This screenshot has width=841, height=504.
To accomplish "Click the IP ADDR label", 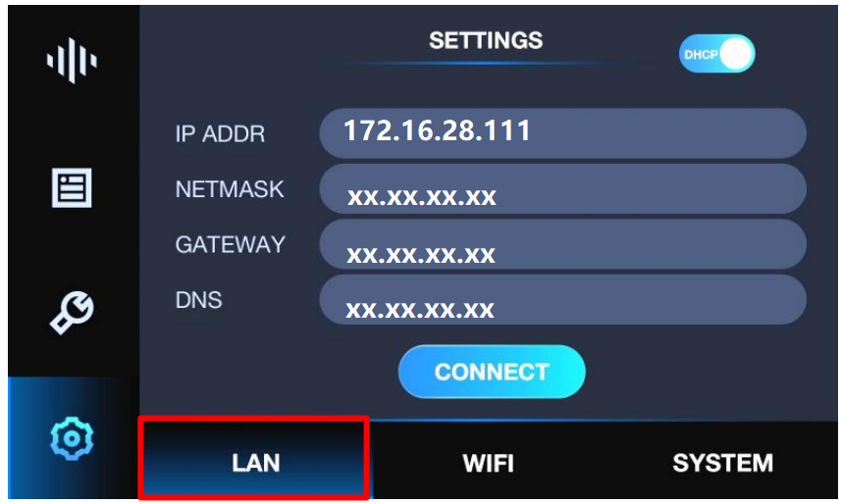I will point(220,133).
